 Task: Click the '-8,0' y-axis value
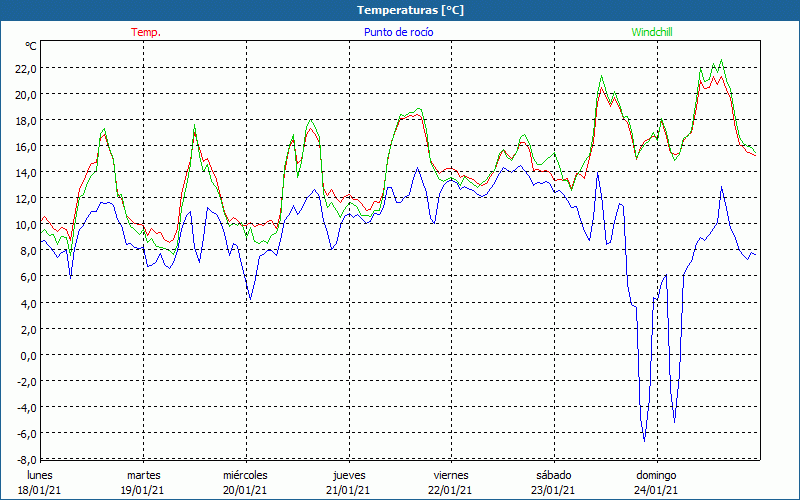point(28,460)
